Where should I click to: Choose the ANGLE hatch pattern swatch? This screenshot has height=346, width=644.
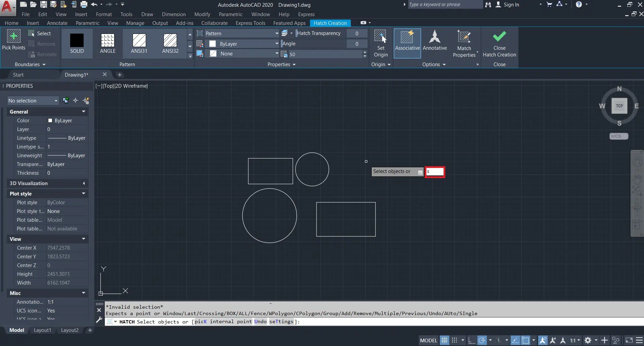[x=108, y=41]
